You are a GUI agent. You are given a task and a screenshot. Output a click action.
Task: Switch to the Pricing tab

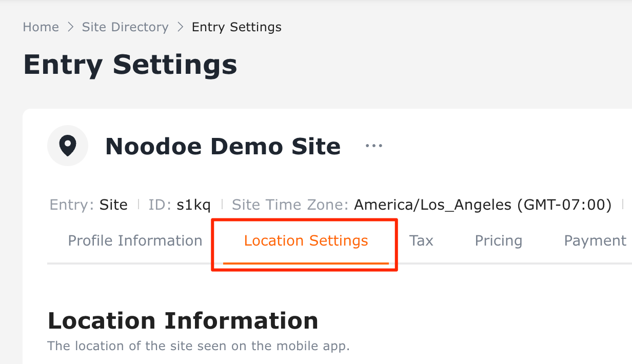click(498, 241)
